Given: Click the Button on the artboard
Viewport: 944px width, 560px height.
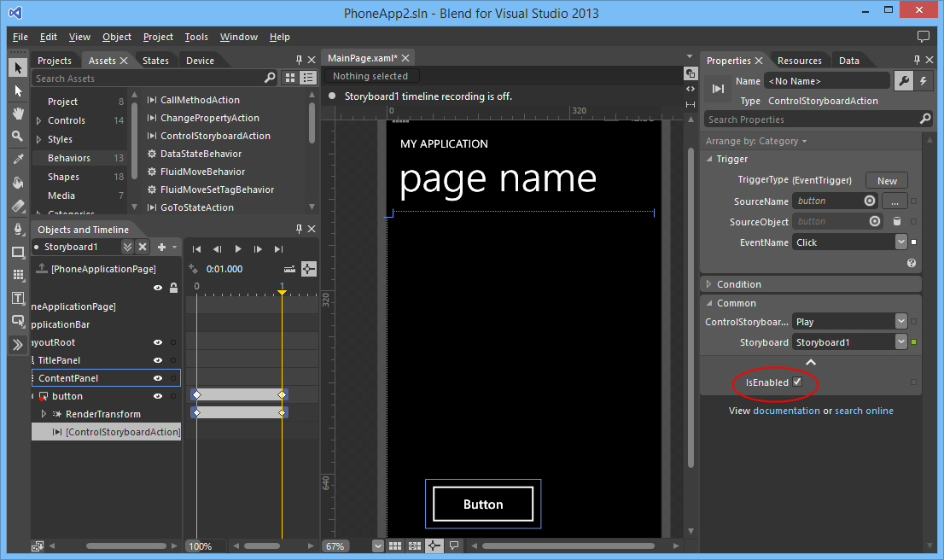Looking at the screenshot, I should pyautogui.click(x=483, y=504).
